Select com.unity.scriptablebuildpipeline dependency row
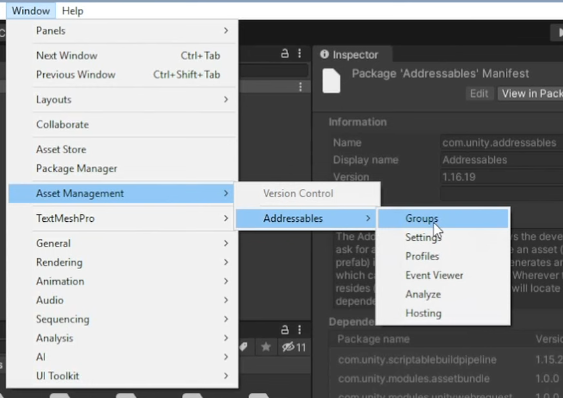The height and width of the screenshot is (398, 563). click(447, 360)
